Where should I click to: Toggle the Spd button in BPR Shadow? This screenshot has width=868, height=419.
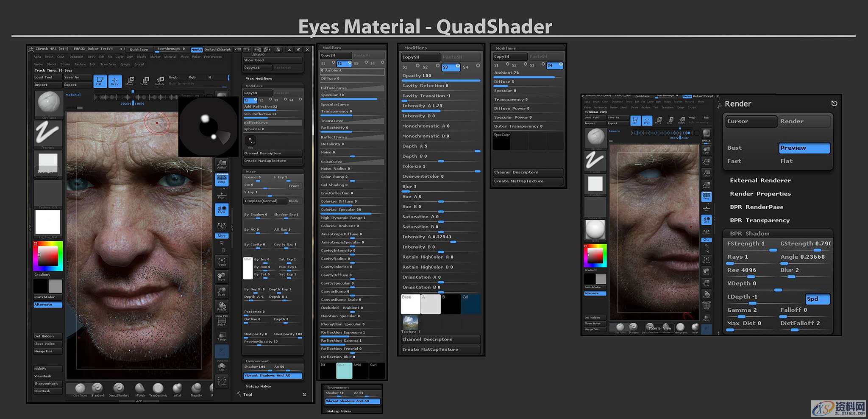[x=817, y=299]
